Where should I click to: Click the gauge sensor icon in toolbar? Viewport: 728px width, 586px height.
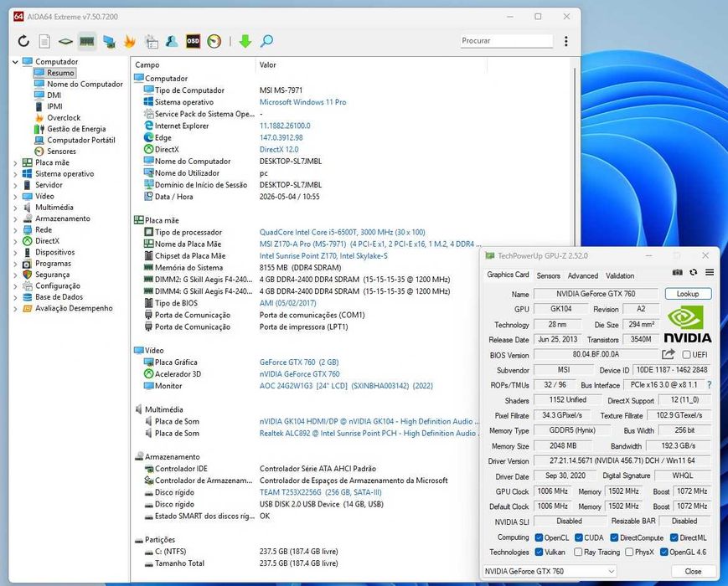coord(214,41)
